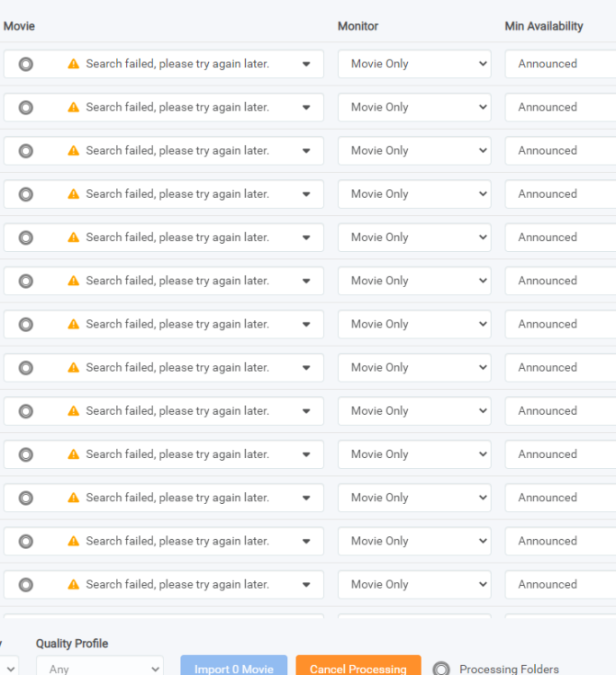Viewport: 616px width, 675px height.
Task: Click the loading spinner icon in the first movie row
Action: (26, 64)
